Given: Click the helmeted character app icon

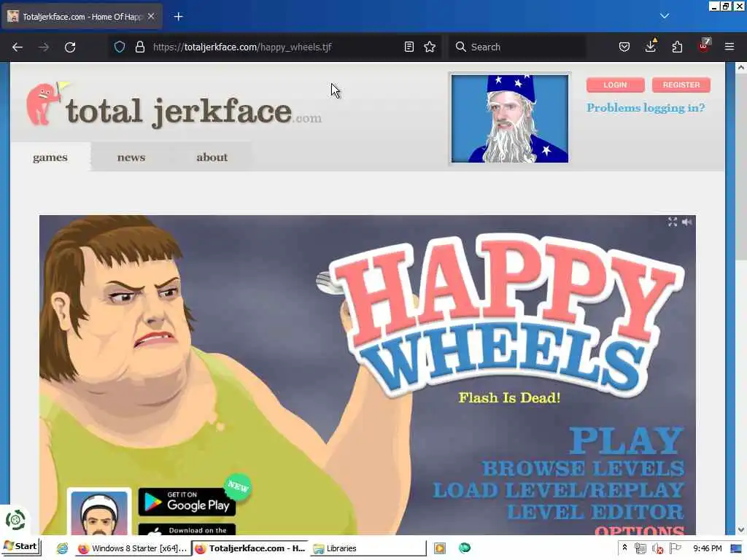Looking at the screenshot, I should (99, 512).
